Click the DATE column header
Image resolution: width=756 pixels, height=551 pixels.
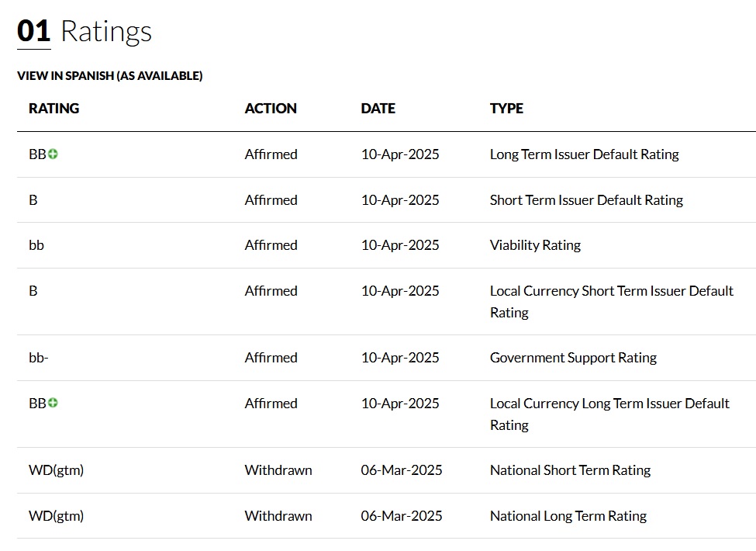point(378,109)
